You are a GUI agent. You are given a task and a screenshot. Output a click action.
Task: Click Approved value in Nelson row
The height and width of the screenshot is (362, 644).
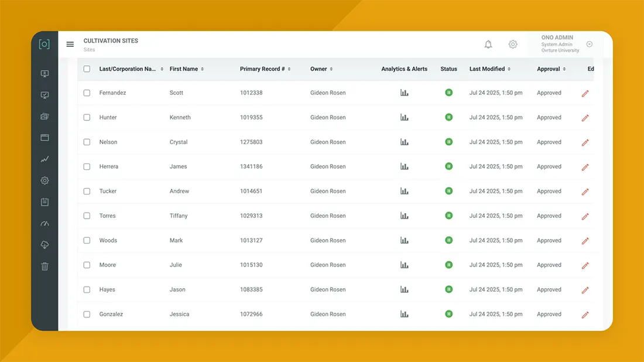(549, 142)
